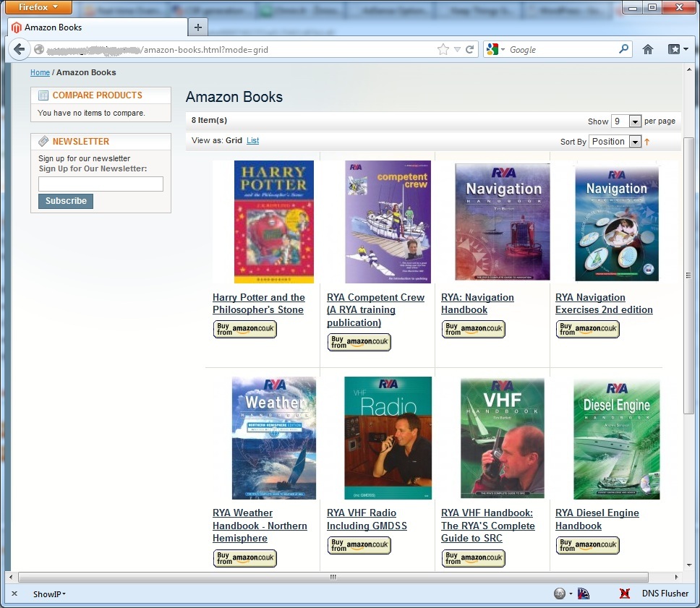Click the scroll up arrow of vertical scrollbar
This screenshot has width=700, height=608.
pos(689,69)
